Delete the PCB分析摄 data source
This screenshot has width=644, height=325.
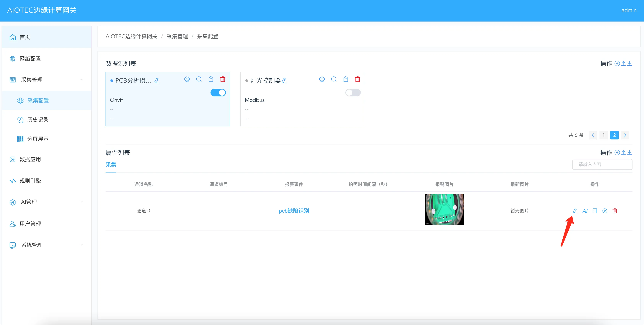222,79
